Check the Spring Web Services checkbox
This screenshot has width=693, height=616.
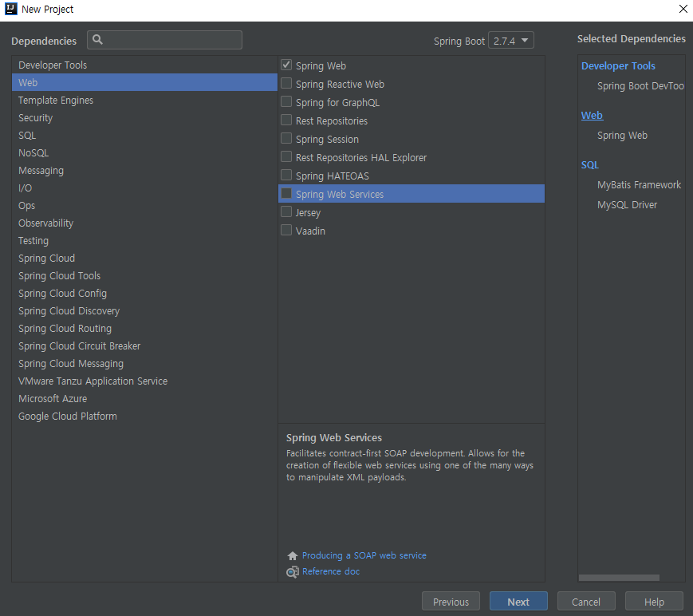286,194
